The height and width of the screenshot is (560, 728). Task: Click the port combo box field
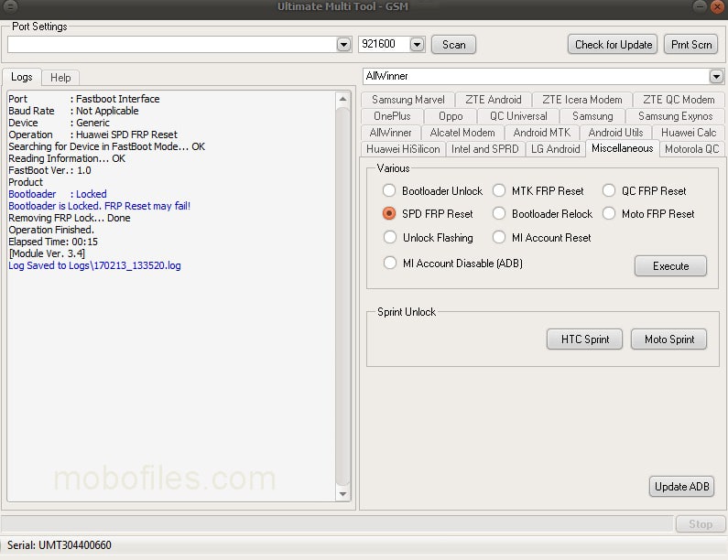[179, 45]
